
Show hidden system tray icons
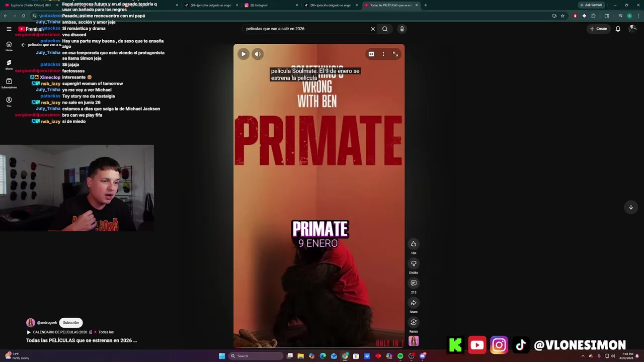click(583, 356)
